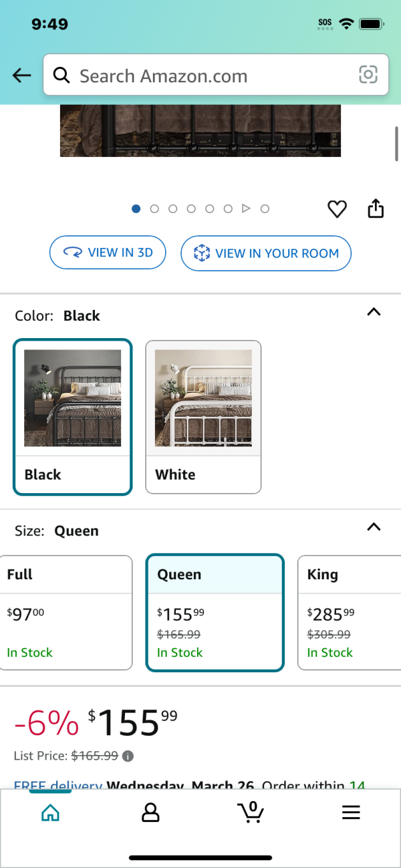Tap the View in Your Room button
Viewport: 401px width, 868px height.
(266, 253)
